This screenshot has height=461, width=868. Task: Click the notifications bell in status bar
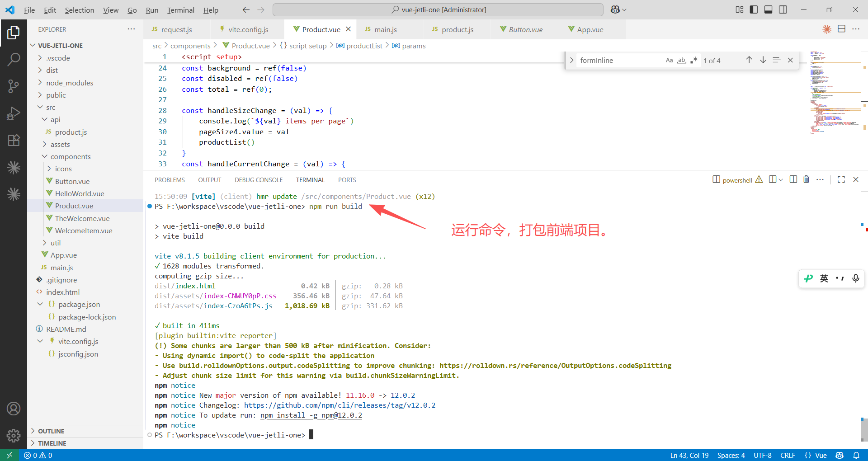coord(856,455)
